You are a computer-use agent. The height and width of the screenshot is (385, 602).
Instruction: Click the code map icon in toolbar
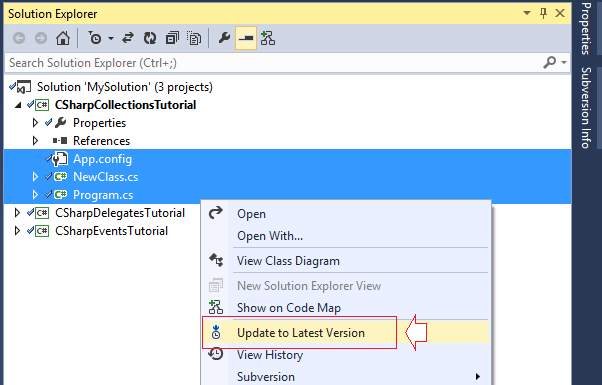click(268, 38)
